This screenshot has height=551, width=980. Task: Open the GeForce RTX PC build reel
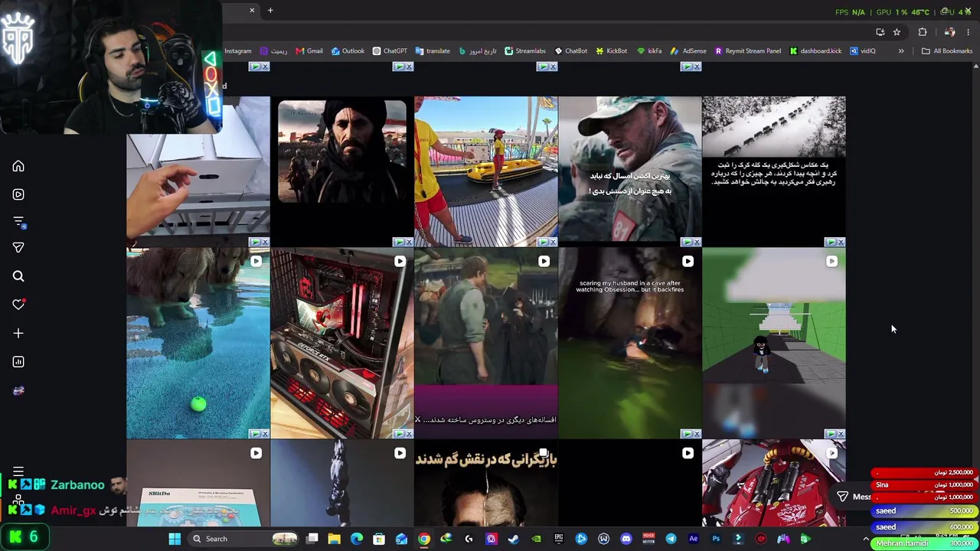point(342,344)
